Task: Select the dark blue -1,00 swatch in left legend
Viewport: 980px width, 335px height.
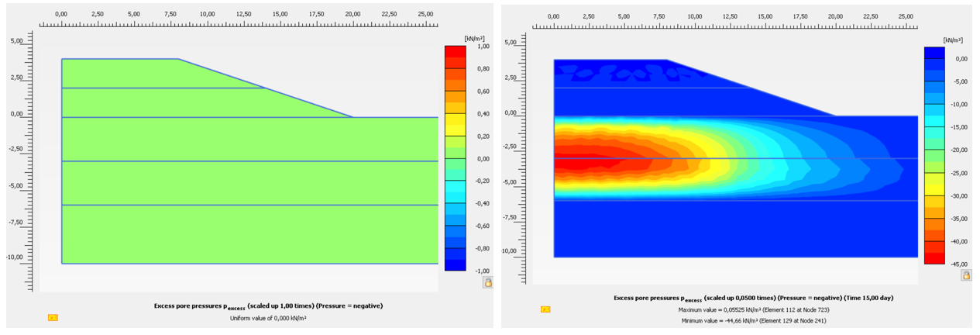Action: tap(455, 264)
